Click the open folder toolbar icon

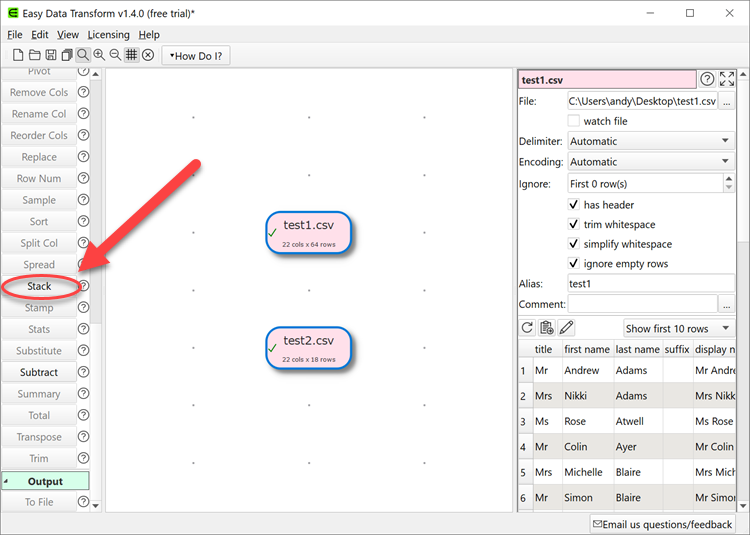(34, 56)
